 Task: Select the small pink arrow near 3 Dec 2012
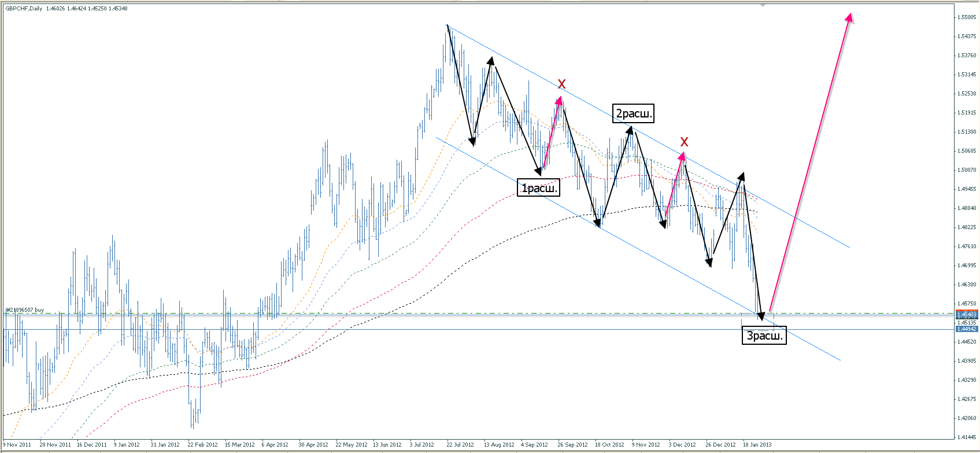675,184
